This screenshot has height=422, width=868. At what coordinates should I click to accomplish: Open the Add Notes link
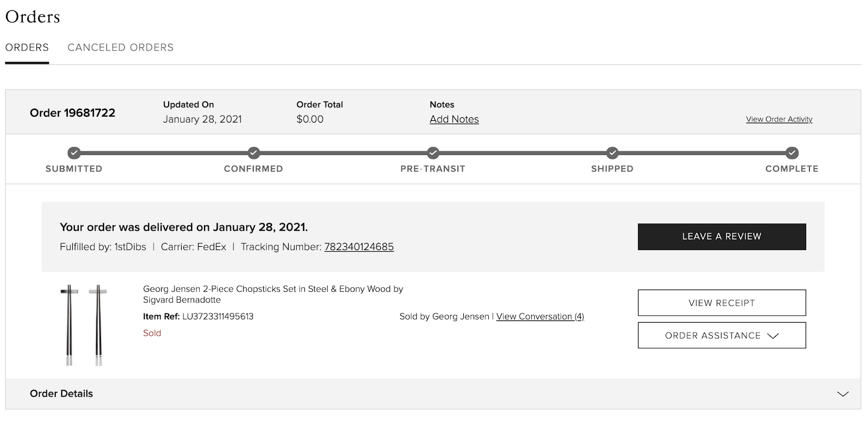(454, 119)
